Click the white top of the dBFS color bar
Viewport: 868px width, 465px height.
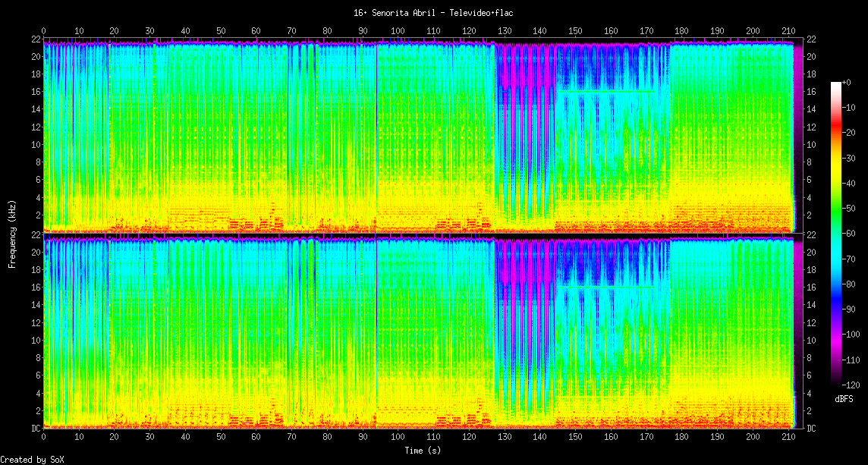pos(836,84)
